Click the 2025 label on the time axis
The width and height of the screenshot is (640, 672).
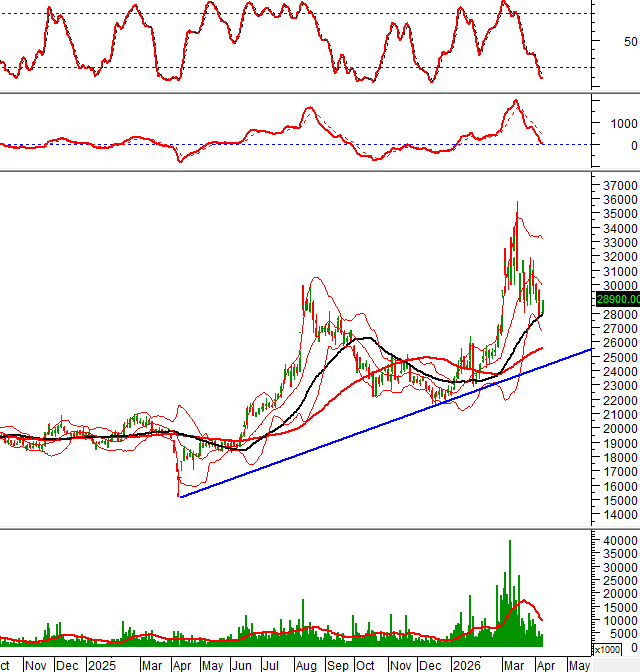pos(100,664)
